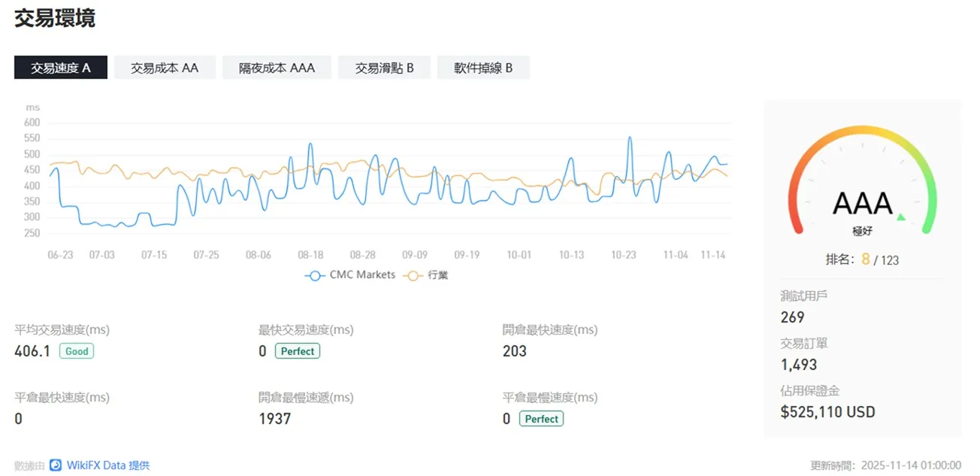Toggle the 行業 legend series

[x=426, y=275]
